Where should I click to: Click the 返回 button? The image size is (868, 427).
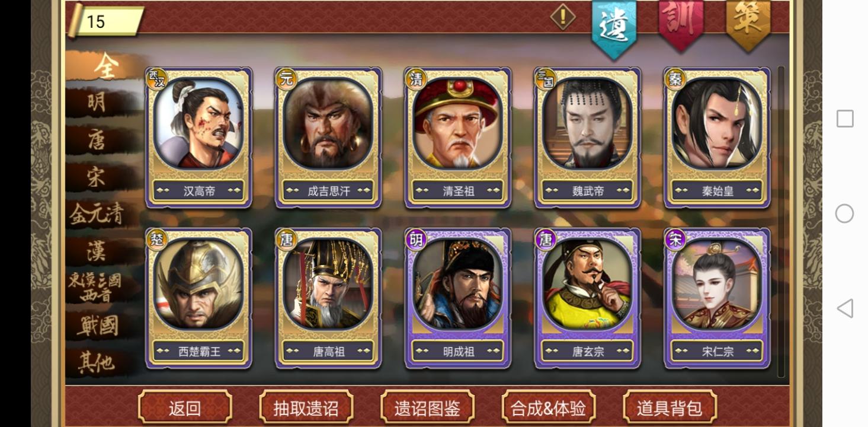tap(185, 407)
